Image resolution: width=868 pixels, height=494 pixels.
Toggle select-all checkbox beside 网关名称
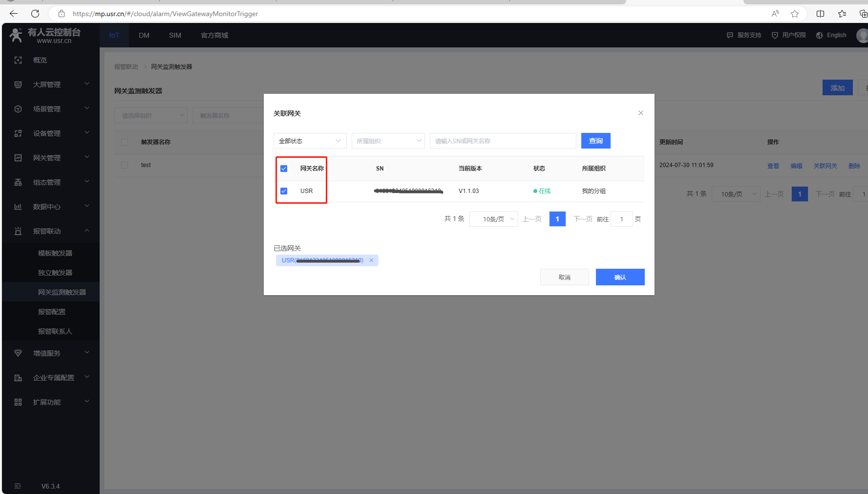click(284, 169)
